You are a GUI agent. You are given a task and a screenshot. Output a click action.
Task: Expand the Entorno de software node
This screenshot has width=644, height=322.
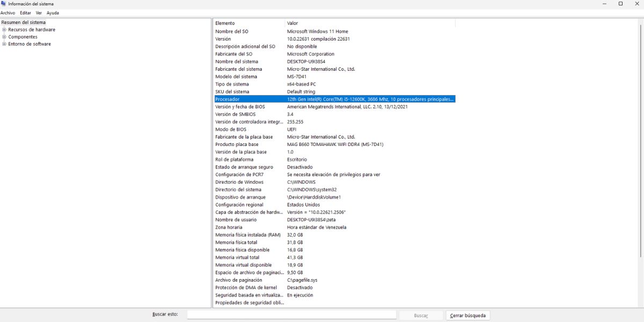[x=4, y=44]
